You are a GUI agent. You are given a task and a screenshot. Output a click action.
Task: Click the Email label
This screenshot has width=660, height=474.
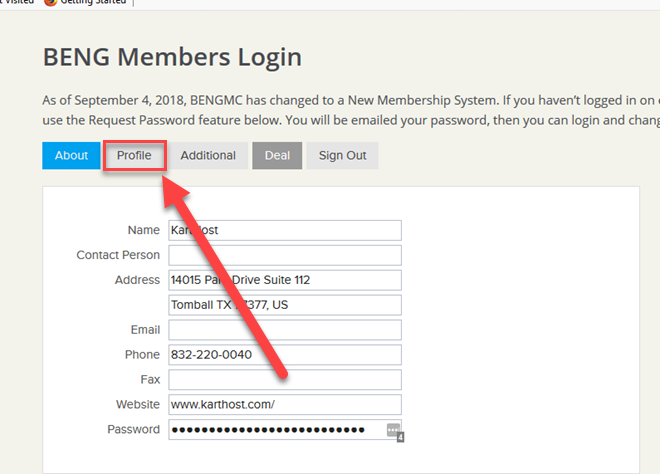[145, 330]
